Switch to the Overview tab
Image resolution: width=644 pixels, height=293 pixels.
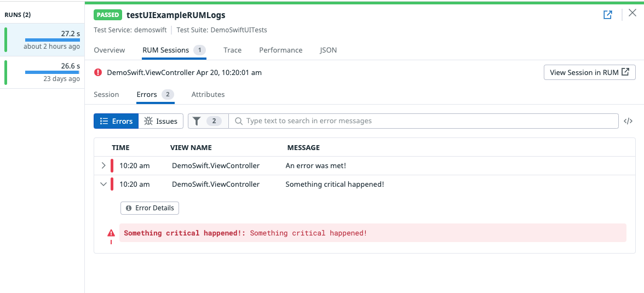110,50
